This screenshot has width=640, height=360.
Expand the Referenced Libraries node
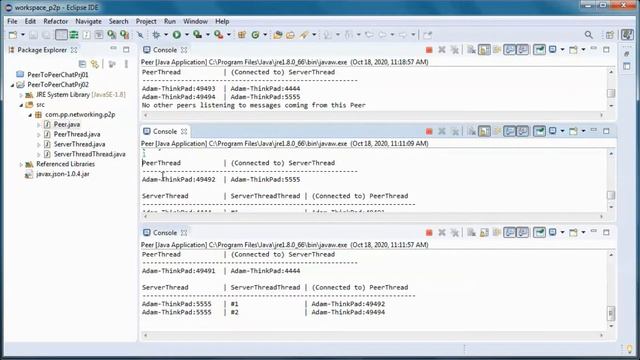pos(21,164)
